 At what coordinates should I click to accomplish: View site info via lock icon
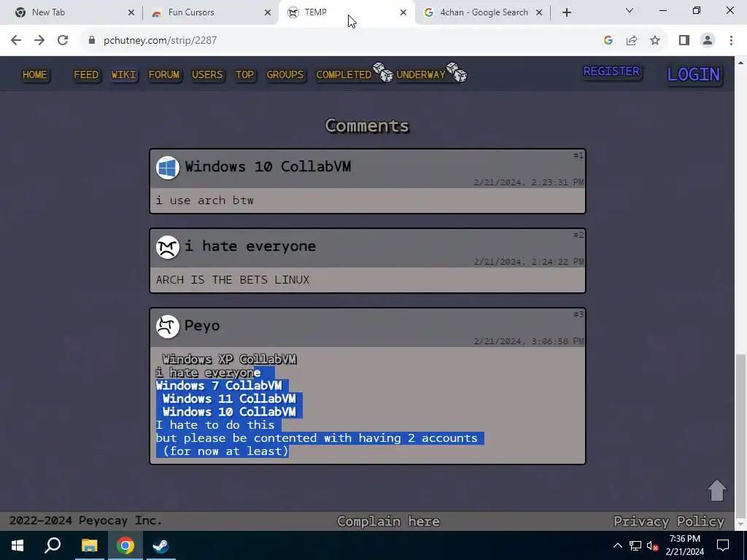click(x=91, y=41)
